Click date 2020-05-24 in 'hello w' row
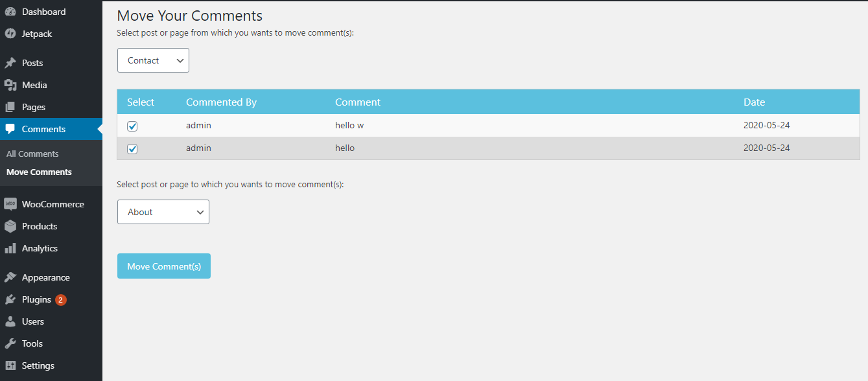The width and height of the screenshot is (868, 381). point(767,125)
